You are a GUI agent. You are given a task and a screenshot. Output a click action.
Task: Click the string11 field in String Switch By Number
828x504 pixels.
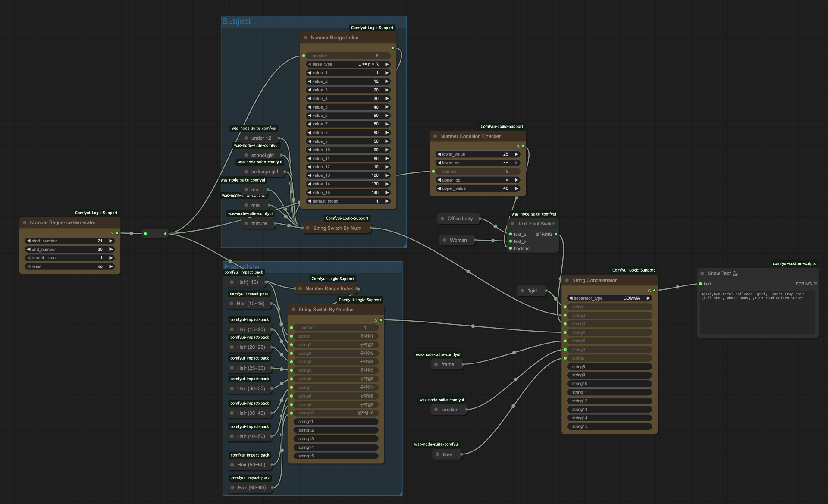[x=336, y=422]
